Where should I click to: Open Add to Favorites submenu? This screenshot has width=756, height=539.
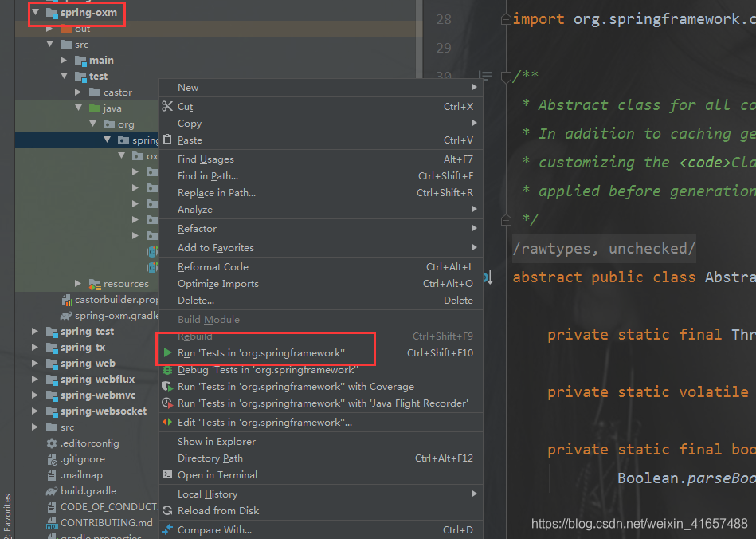pyautogui.click(x=320, y=247)
